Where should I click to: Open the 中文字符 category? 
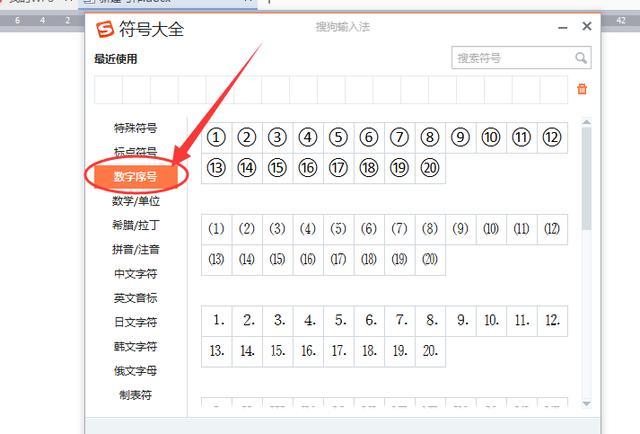pos(136,274)
